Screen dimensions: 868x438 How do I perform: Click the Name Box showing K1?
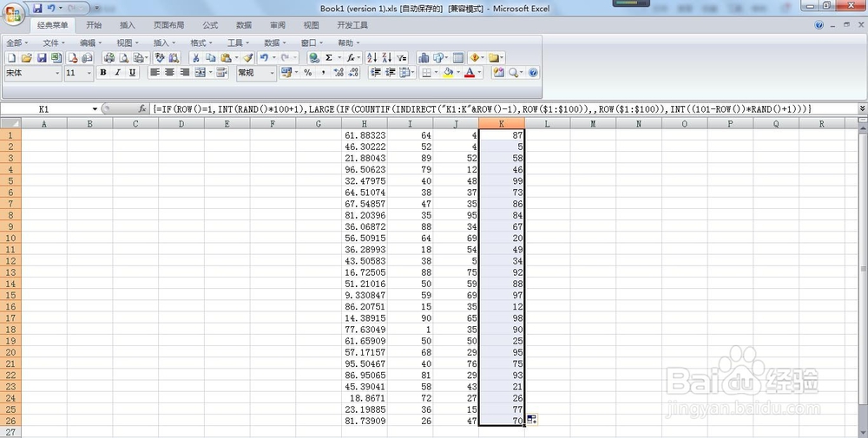(x=44, y=109)
